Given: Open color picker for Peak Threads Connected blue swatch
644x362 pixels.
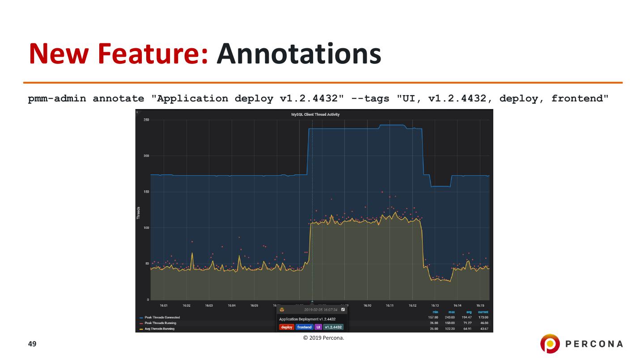Looking at the screenshot, I should 141,317.
